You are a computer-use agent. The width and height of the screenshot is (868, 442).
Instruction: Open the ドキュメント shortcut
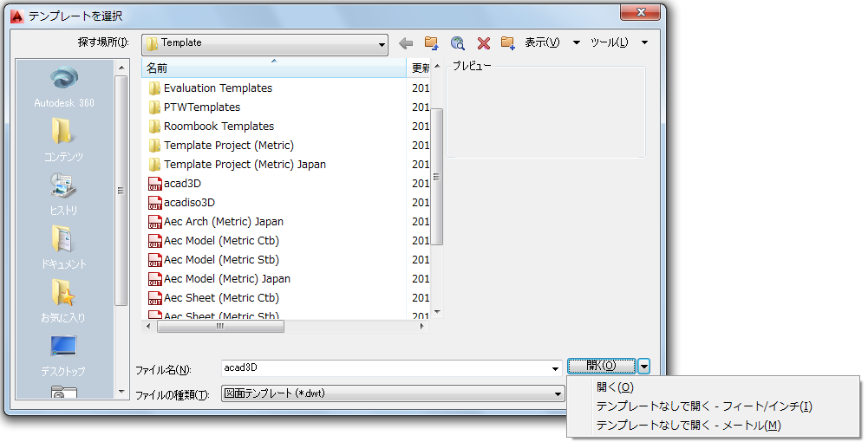tap(64, 247)
